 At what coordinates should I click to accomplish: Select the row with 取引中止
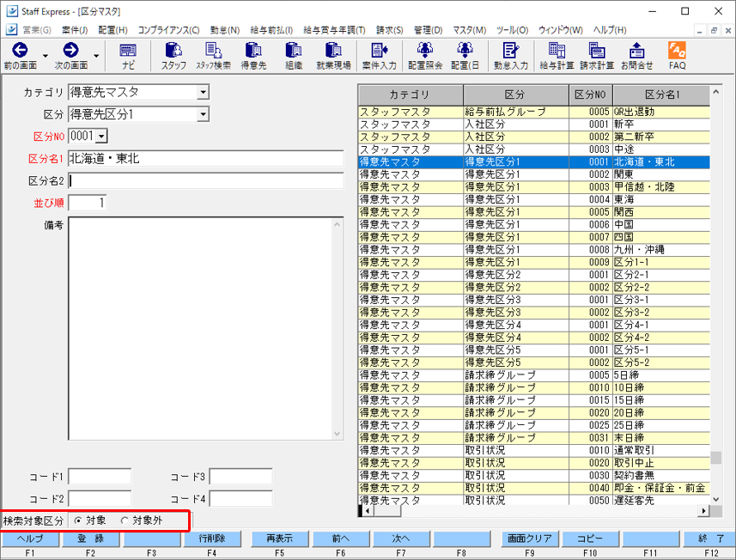[534, 463]
